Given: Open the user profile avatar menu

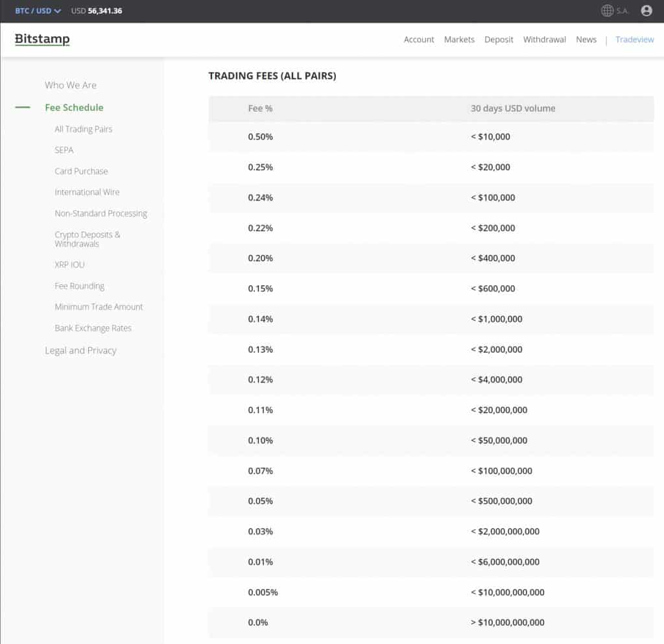Looking at the screenshot, I should (x=646, y=10).
